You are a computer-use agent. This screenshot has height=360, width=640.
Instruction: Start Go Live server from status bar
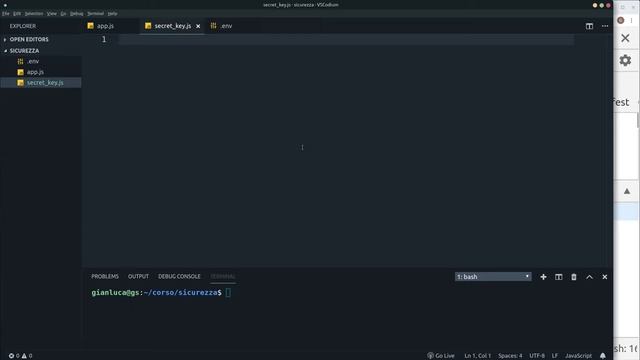(441, 356)
